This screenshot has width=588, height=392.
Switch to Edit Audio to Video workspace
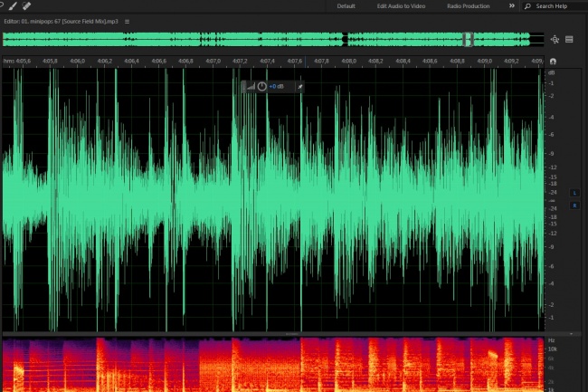coord(401,6)
